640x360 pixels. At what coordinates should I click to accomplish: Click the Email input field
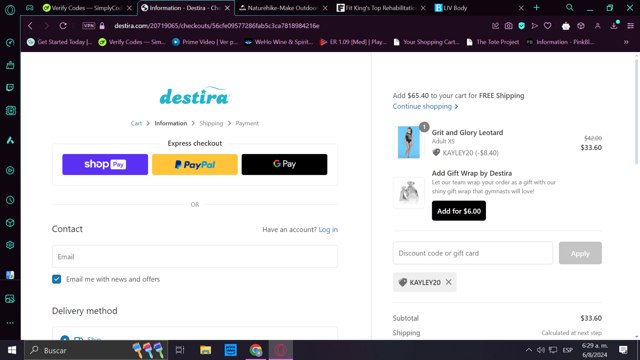[195, 256]
